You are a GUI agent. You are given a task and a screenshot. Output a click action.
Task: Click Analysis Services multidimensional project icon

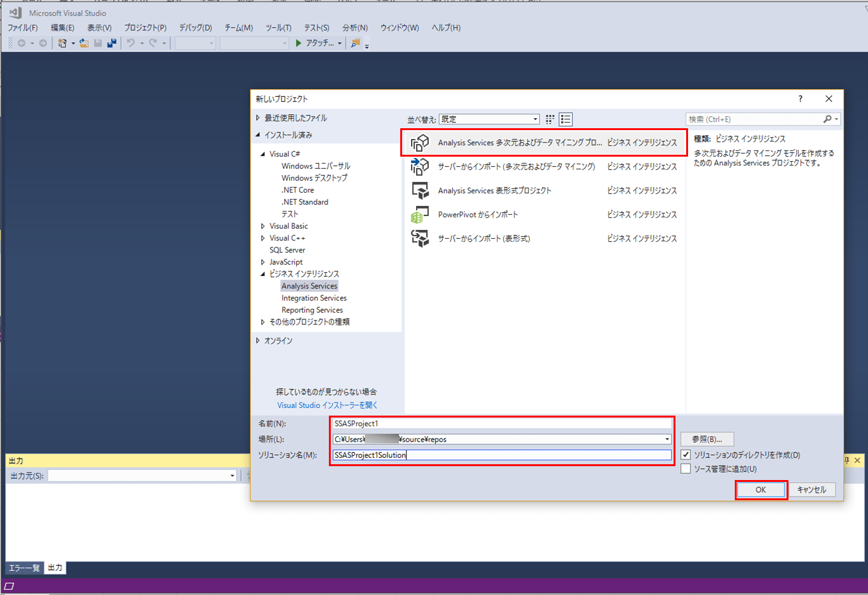click(x=420, y=143)
